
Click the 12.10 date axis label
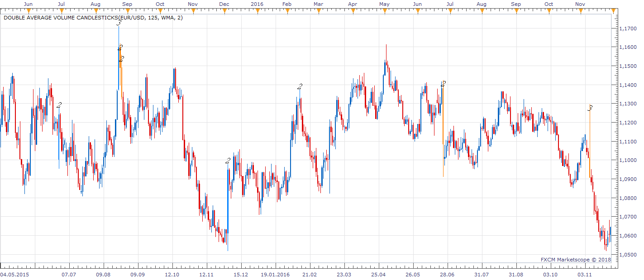click(x=172, y=275)
